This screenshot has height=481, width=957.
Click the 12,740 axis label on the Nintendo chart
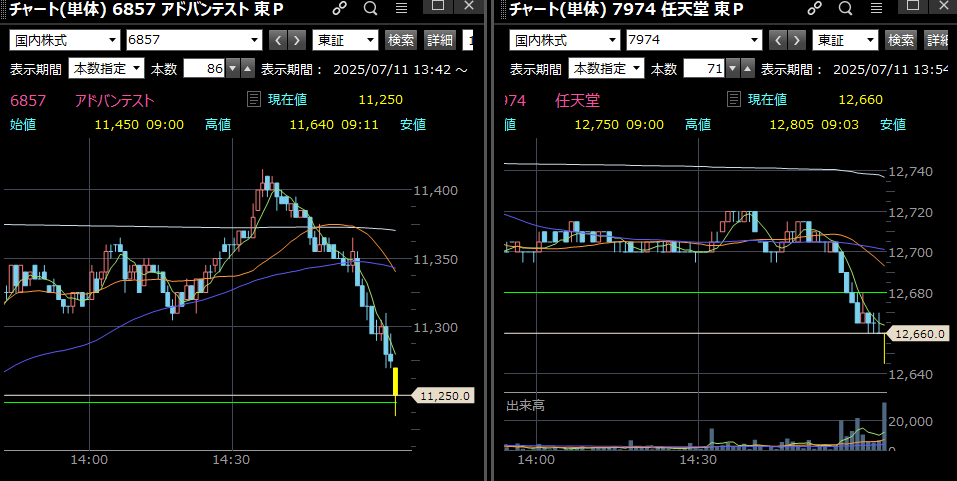click(x=911, y=172)
